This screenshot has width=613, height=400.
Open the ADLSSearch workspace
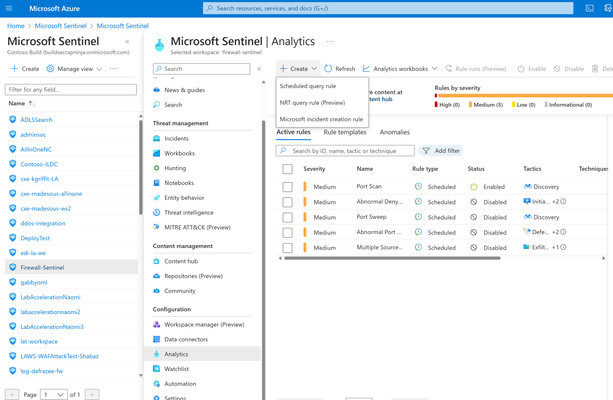coord(36,120)
